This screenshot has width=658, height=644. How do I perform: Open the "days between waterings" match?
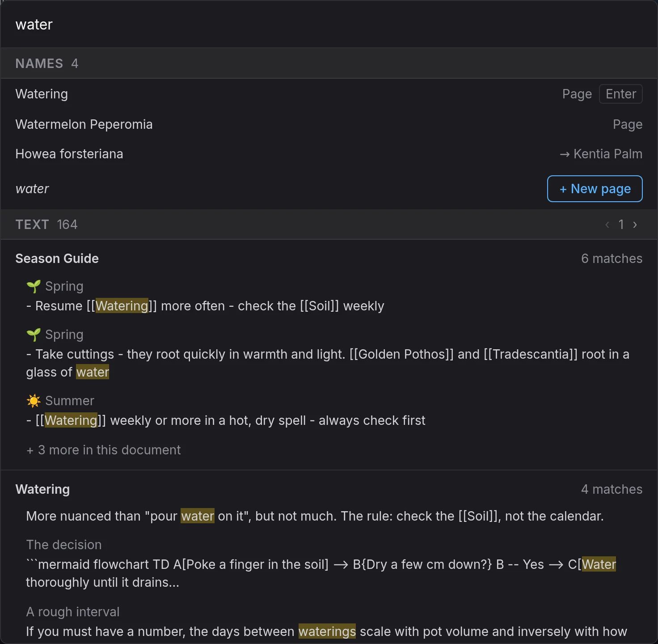pyautogui.click(x=329, y=623)
